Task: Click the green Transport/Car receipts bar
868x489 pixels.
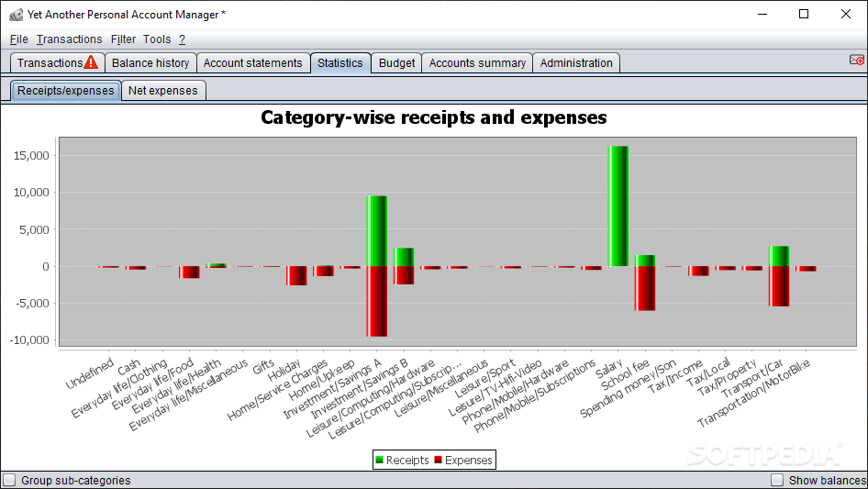Action: (779, 256)
